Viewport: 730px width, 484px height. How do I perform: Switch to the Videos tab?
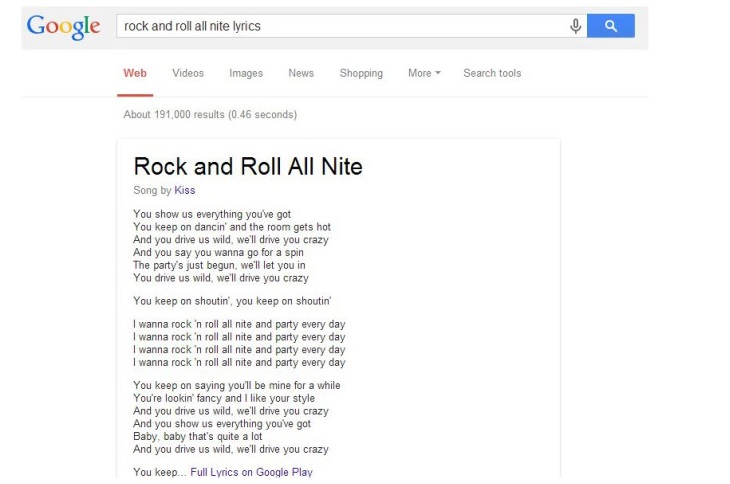[x=188, y=73]
